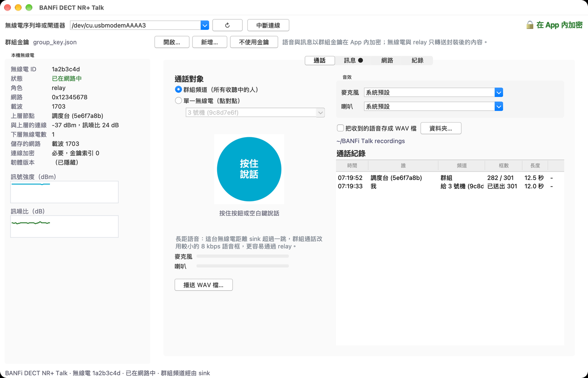The height and width of the screenshot is (378, 588).
Task: Click 新增... group key button
Action: pos(210,42)
